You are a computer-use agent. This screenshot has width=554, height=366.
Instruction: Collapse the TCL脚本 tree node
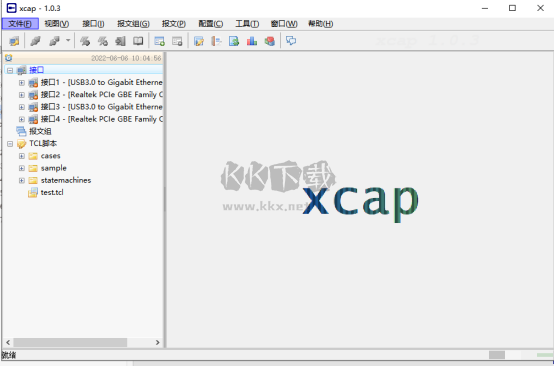pyautogui.click(x=10, y=144)
